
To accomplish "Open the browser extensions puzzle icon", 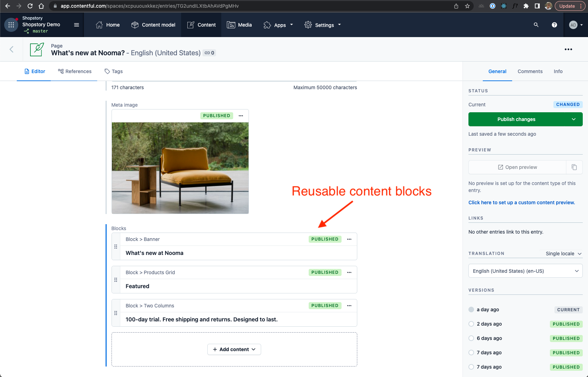I will click(526, 6).
